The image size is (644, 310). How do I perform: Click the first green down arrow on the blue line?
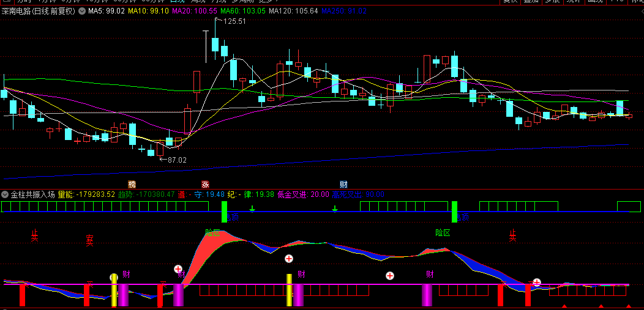coord(252,210)
